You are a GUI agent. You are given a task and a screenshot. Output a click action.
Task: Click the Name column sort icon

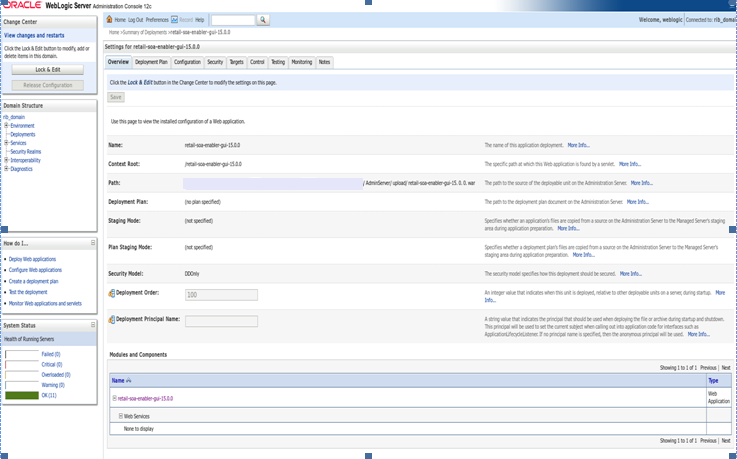pos(128,381)
